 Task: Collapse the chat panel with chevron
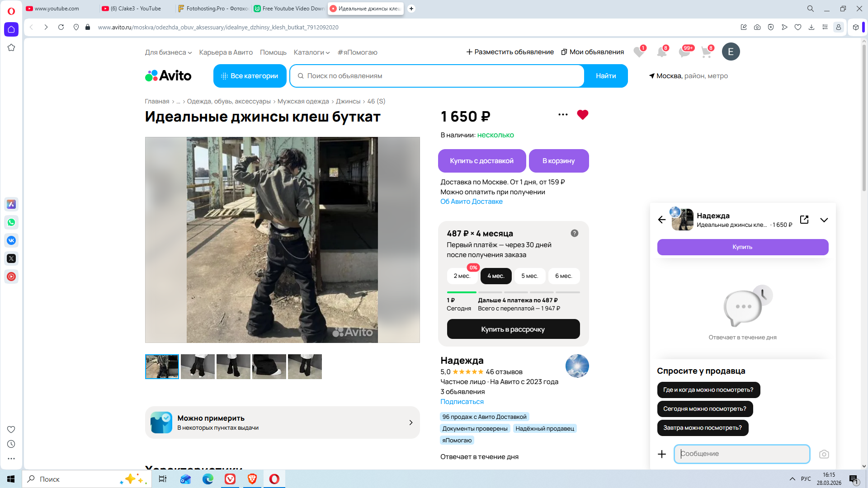click(824, 220)
